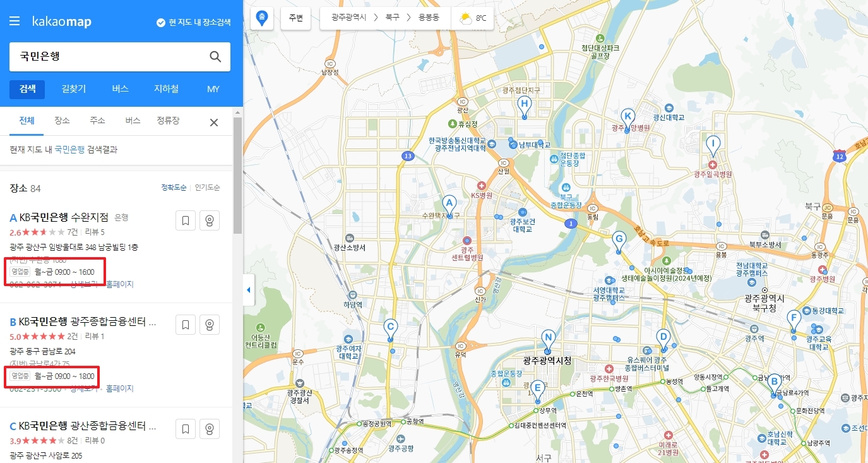Open the 길찾기 tab

[x=74, y=89]
